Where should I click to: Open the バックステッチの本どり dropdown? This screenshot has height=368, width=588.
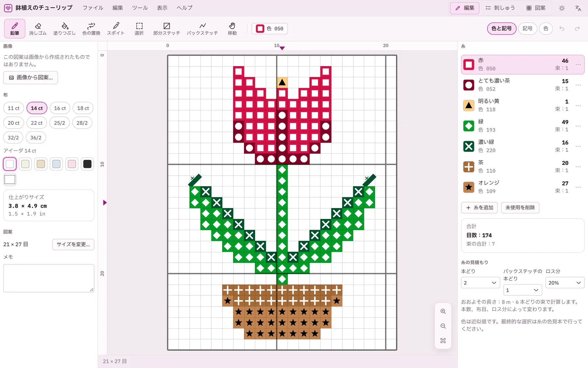[x=522, y=290]
